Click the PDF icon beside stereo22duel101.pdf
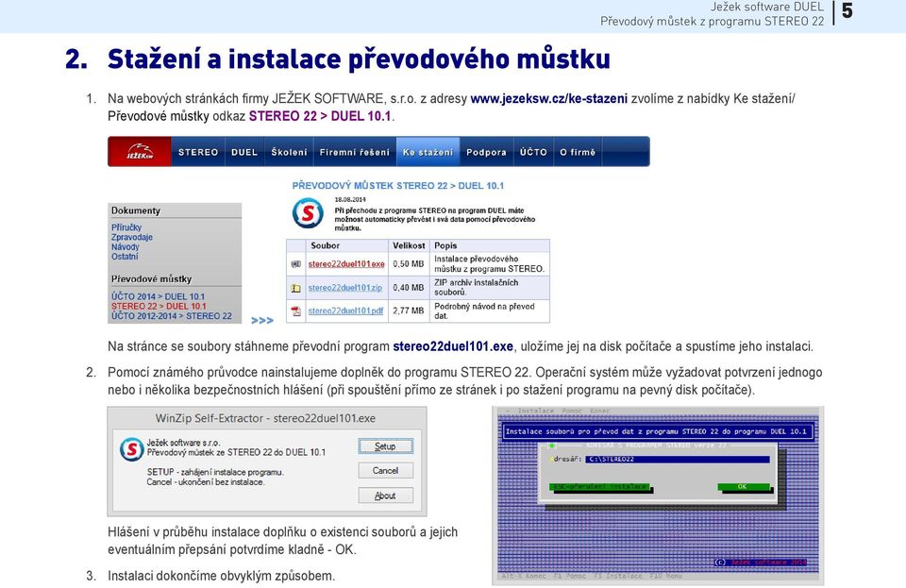This screenshot has height=588, width=906. pyautogui.click(x=295, y=311)
